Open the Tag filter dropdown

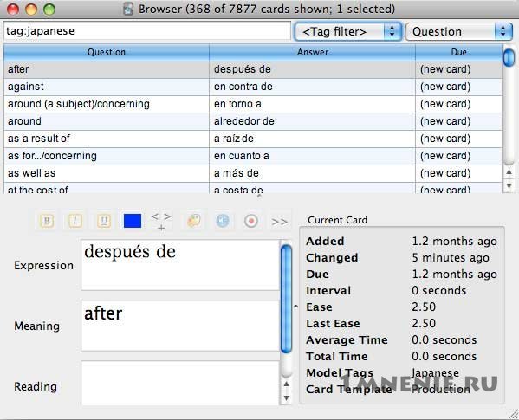coord(347,32)
